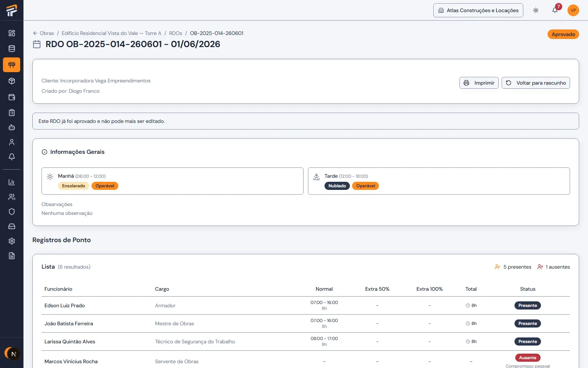Select Larissa Quintão Alves in the list
Viewport: 588px width, 368px height.
[70, 342]
